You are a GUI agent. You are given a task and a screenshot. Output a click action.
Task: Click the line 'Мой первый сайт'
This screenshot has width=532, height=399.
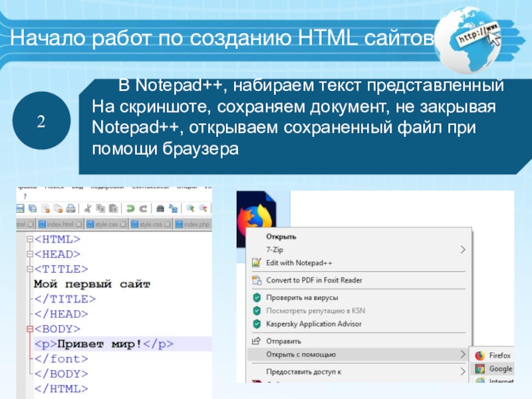click(x=92, y=285)
